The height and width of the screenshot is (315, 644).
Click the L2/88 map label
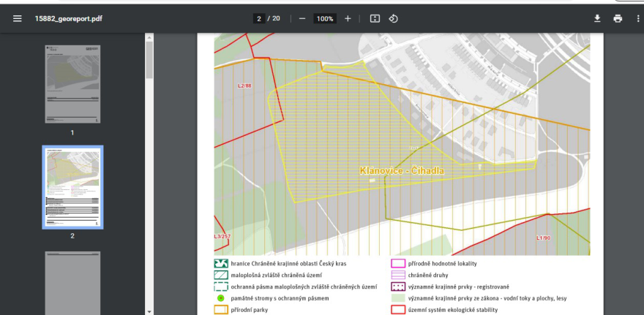coord(244,86)
